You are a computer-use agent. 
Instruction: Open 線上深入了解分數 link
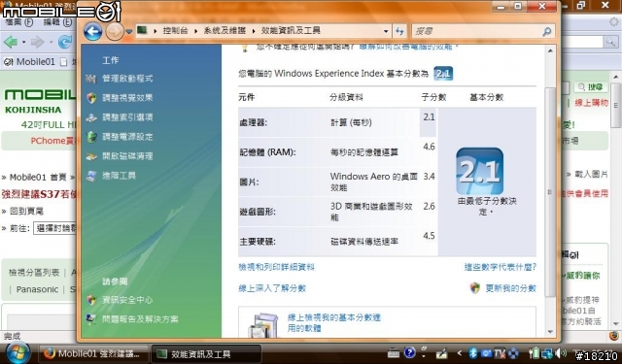(x=272, y=288)
